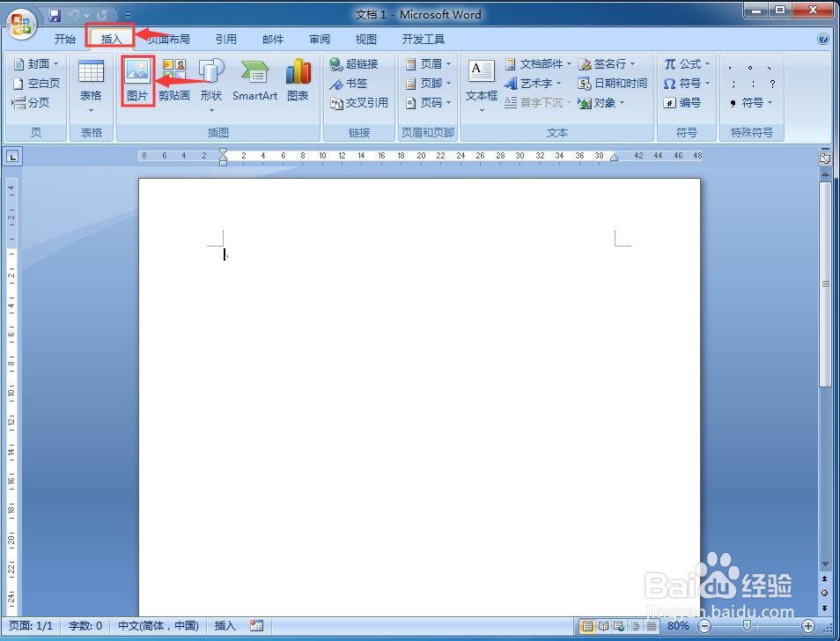This screenshot has width=840, height=641.
Task: Click scroll down arrow on vertical scrollbar
Action: coord(825,564)
